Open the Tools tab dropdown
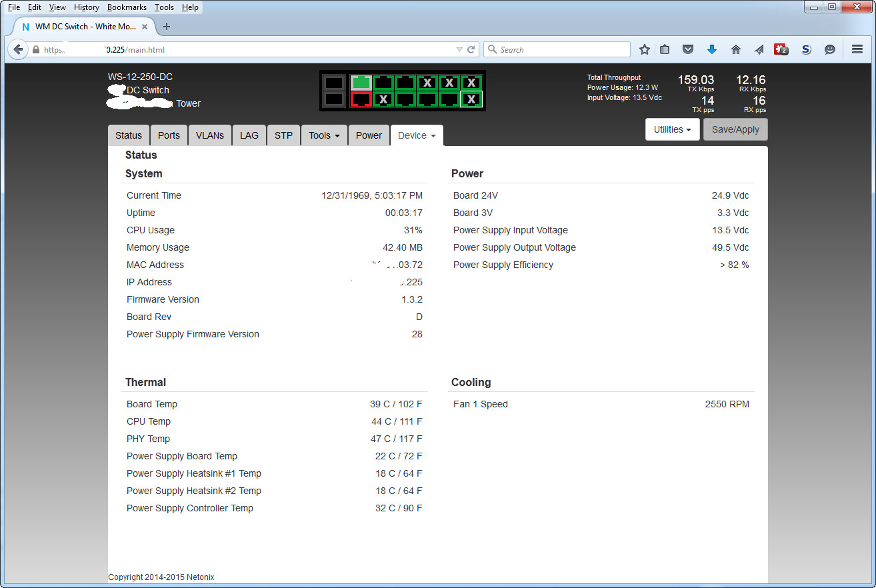The width and height of the screenshot is (876, 588). coord(324,135)
